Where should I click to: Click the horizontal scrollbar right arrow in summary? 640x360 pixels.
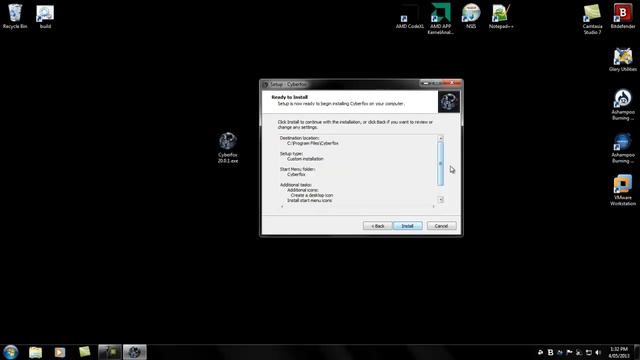(x=433, y=207)
